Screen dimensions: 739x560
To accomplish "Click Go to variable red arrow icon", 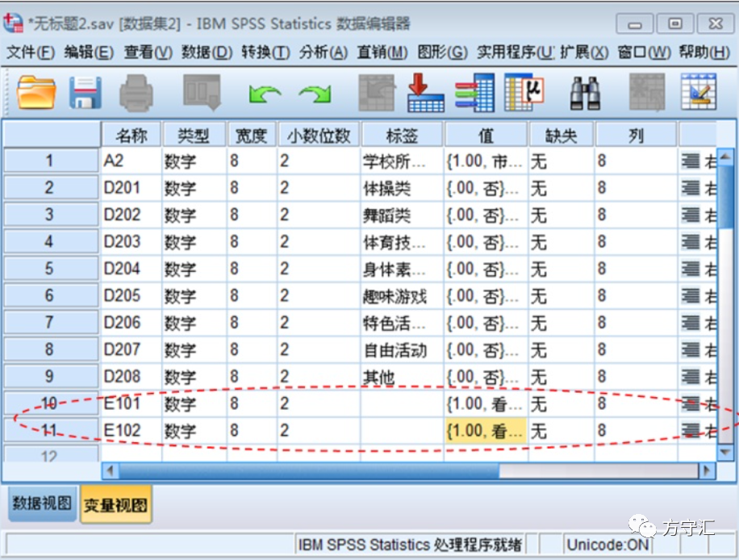I will tap(426, 92).
